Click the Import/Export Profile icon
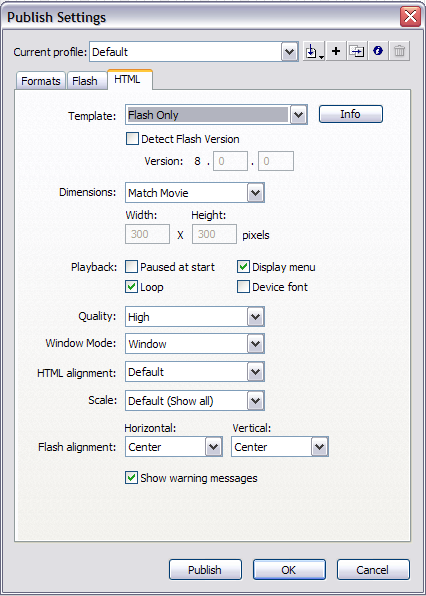Screen dimensions: 426x596 click(x=314, y=51)
